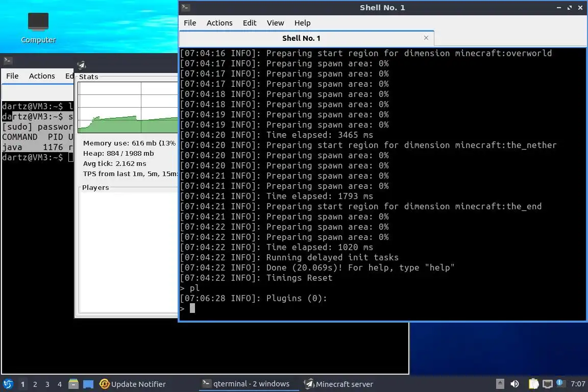Click the minecraft:the_nether dimension log line
The image size is (588, 392).
click(368, 145)
